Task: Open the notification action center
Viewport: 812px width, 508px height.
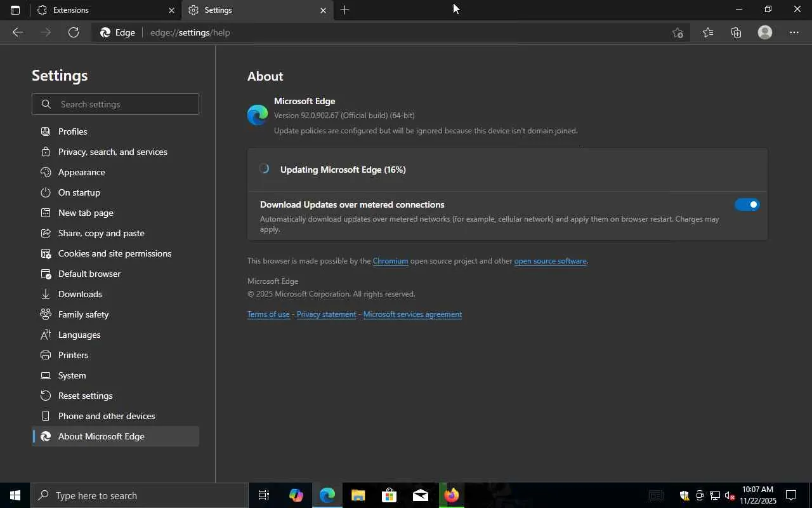Action: click(791, 495)
